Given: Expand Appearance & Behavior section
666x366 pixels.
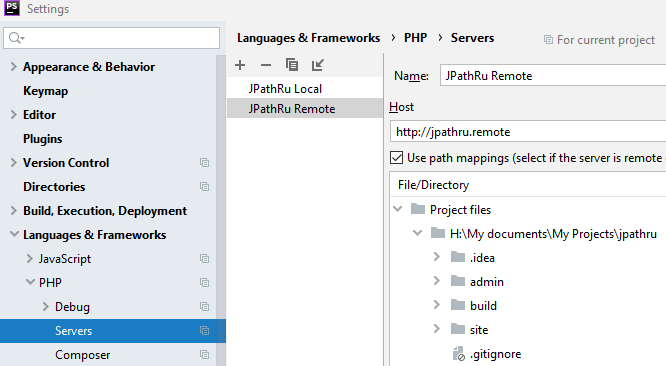Looking at the screenshot, I should [x=14, y=67].
